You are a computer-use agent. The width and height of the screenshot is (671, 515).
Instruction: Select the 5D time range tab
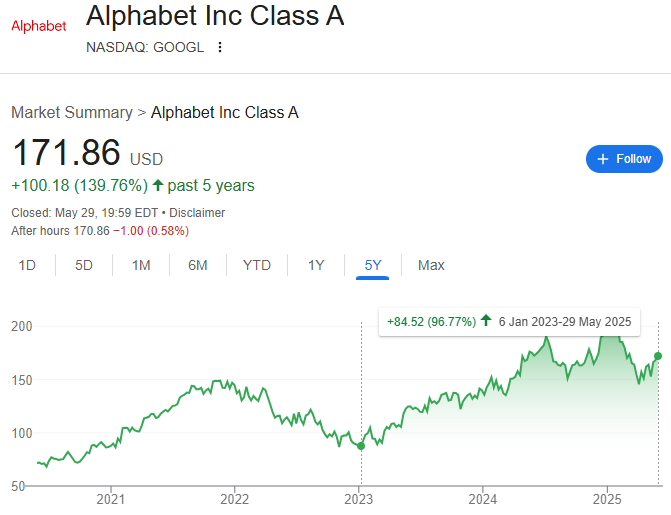pos(84,265)
